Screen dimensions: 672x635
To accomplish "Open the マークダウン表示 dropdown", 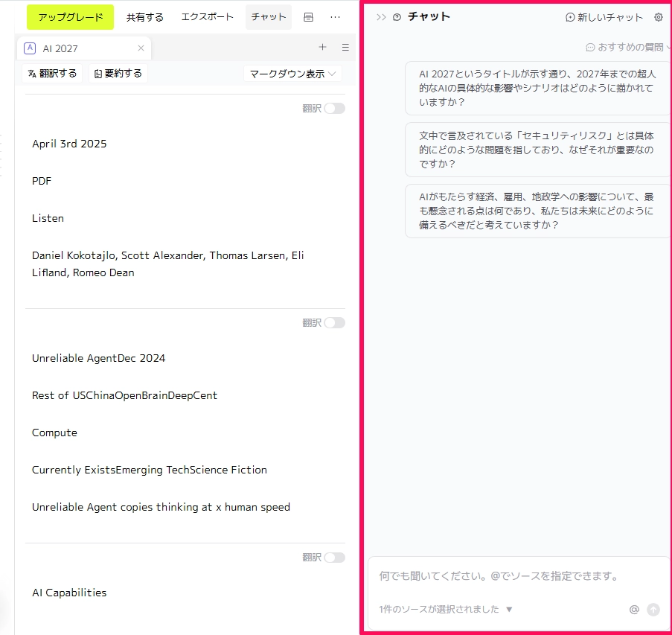I will tap(292, 74).
